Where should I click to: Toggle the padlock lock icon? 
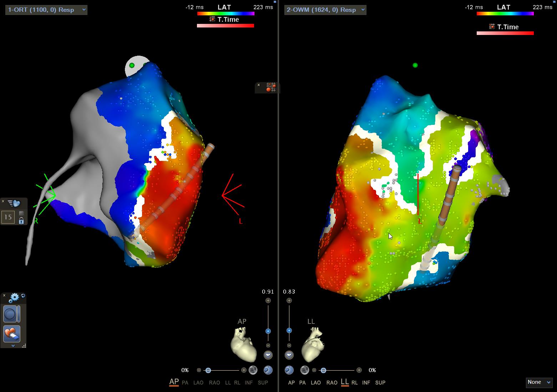tap(21, 220)
